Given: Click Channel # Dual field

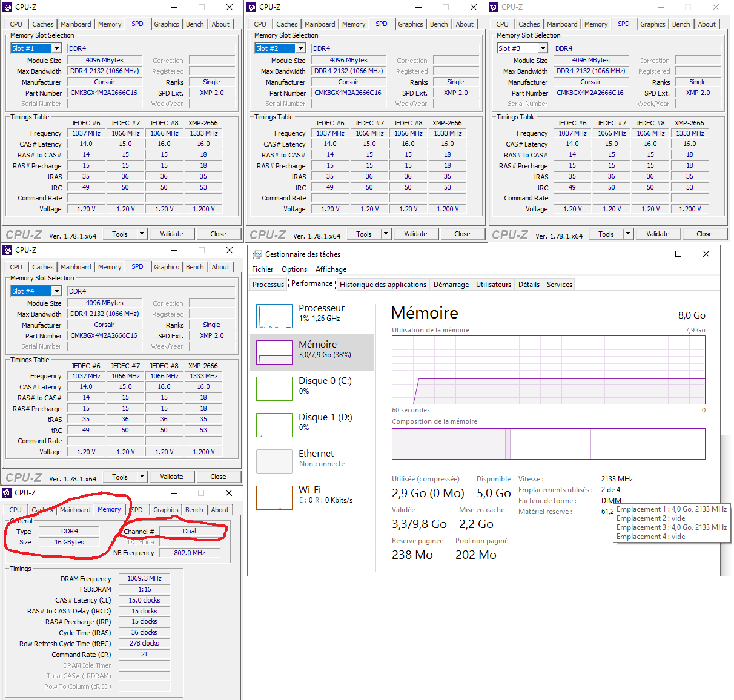Looking at the screenshot, I should click(190, 531).
